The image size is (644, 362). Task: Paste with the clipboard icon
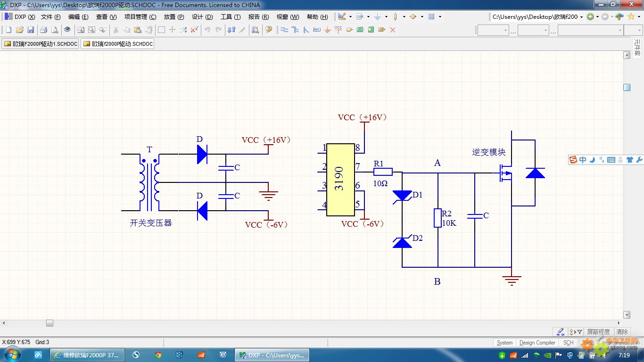(137, 30)
